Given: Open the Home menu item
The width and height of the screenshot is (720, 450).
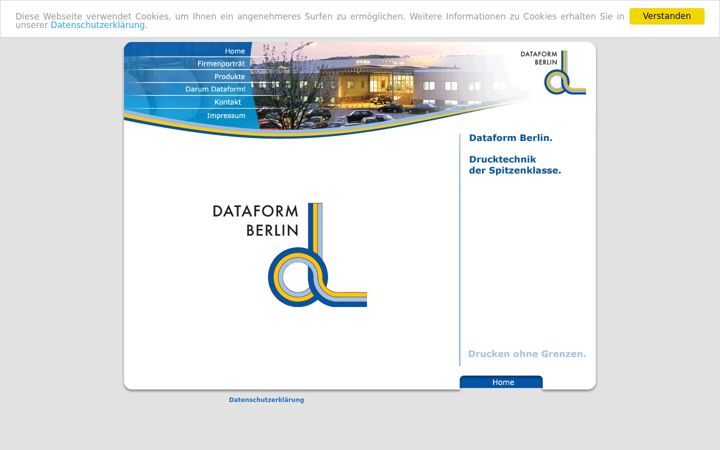Looking at the screenshot, I should click(235, 51).
